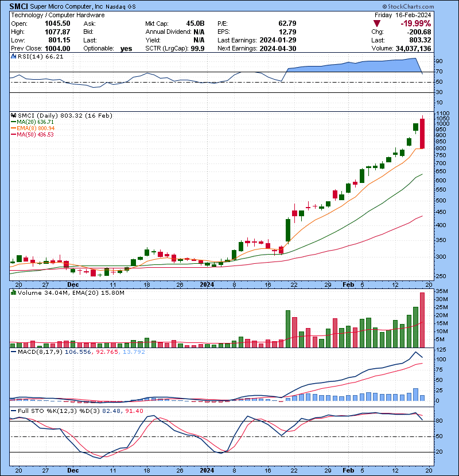
Task: Click the candlestick icon beside SMCI (Daily)
Action: click(x=13, y=115)
